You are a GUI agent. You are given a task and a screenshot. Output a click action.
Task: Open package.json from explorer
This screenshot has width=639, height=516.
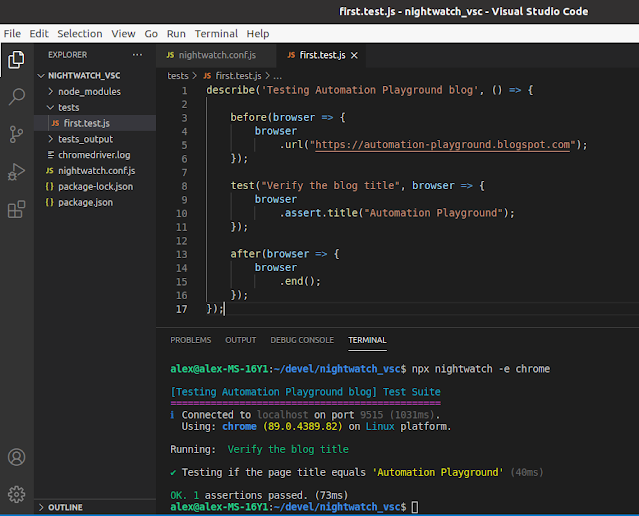tap(95, 203)
